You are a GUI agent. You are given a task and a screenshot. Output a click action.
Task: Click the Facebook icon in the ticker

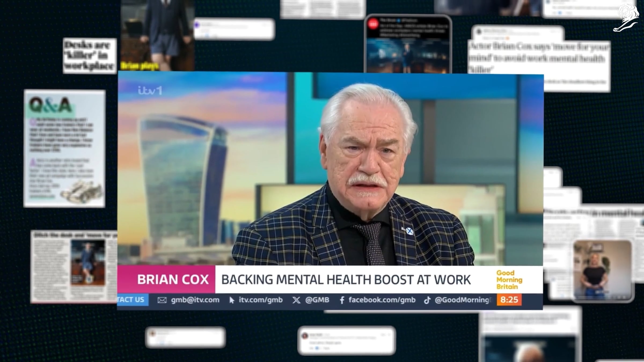342,300
